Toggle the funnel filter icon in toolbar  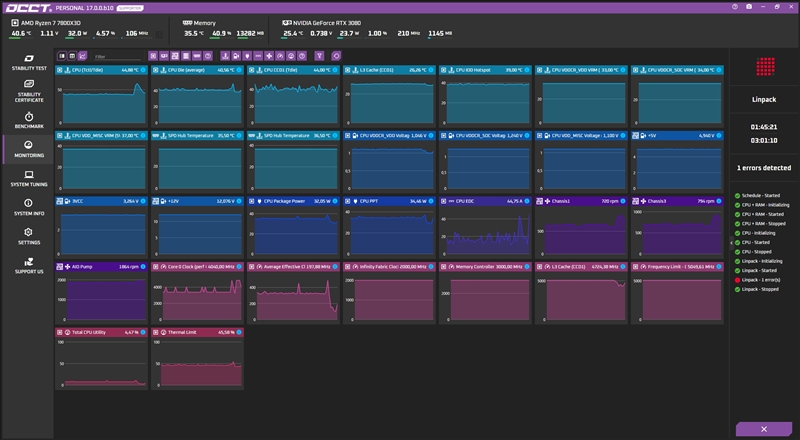319,55
